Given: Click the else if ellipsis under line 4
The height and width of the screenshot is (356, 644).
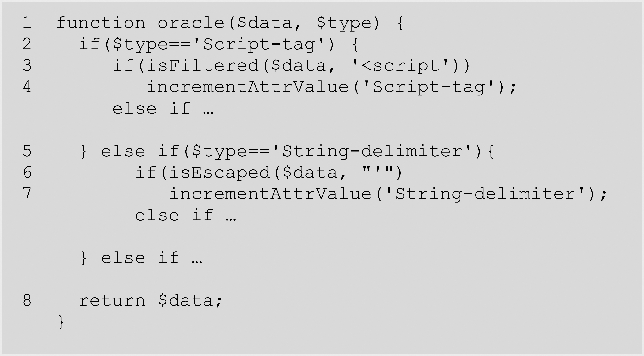Looking at the screenshot, I should [x=163, y=109].
